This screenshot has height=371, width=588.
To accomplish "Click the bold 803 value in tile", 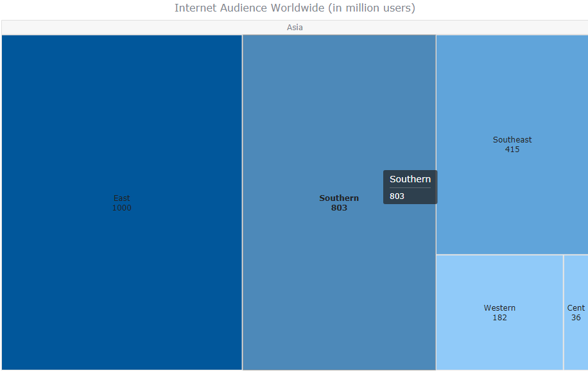I will 339,208.
